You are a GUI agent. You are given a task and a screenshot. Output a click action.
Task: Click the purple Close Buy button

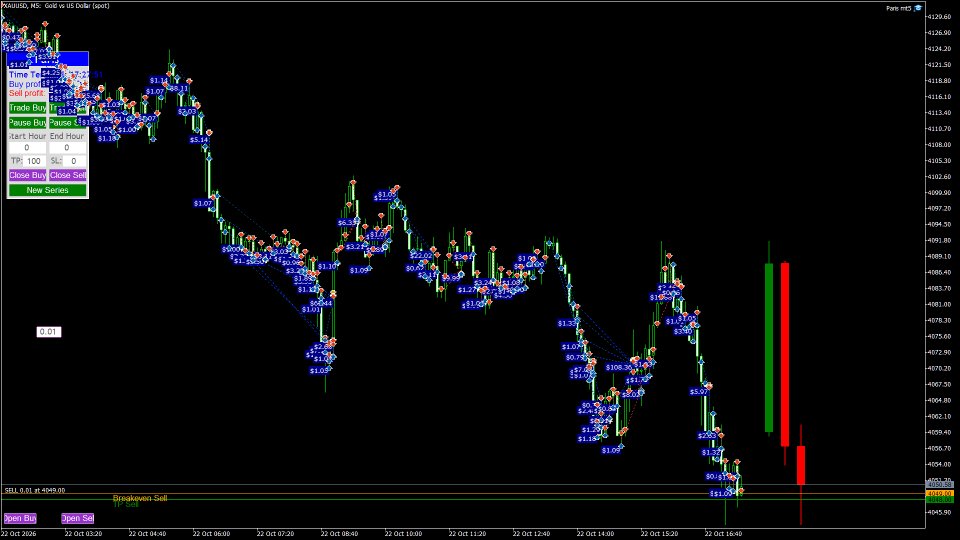click(28, 175)
